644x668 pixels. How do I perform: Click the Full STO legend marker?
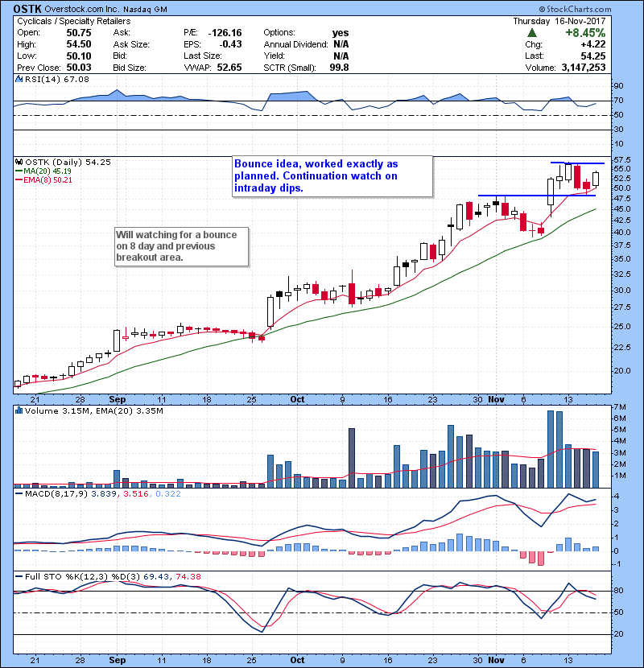click(x=18, y=575)
